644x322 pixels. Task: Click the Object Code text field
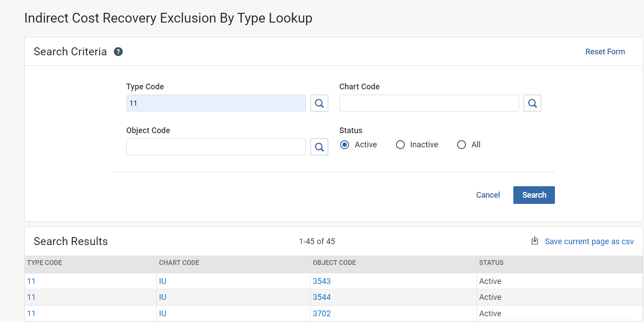[216, 146]
